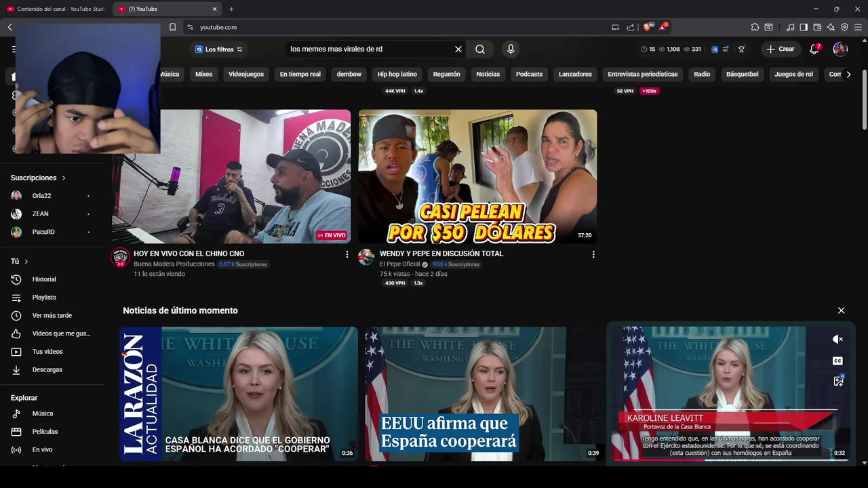Open Ver más tarde in sidebar
868x488 pixels.
point(52,315)
